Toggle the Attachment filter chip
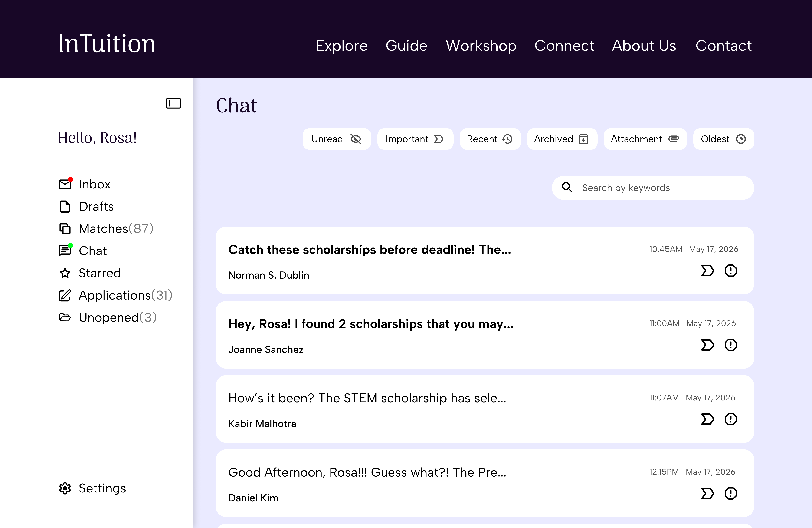The image size is (812, 528). (x=645, y=139)
